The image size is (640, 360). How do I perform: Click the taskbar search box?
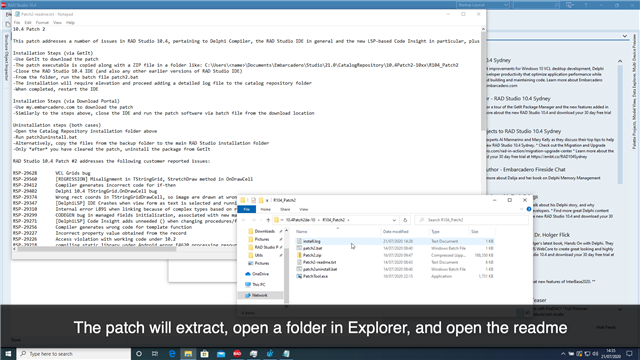74,353
